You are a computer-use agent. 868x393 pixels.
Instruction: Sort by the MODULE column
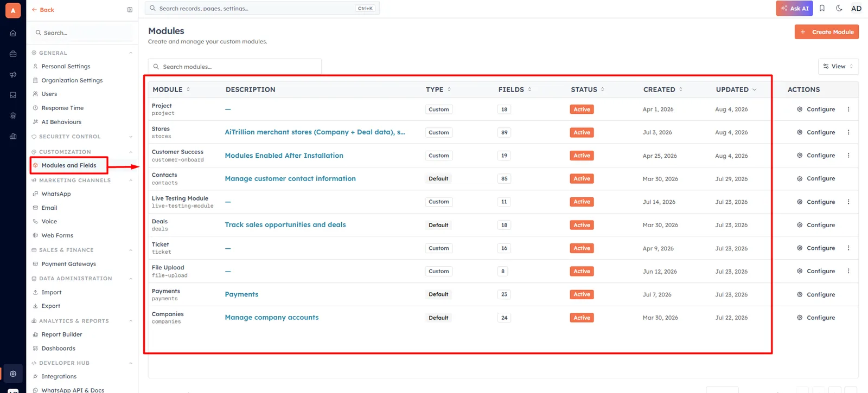point(171,89)
